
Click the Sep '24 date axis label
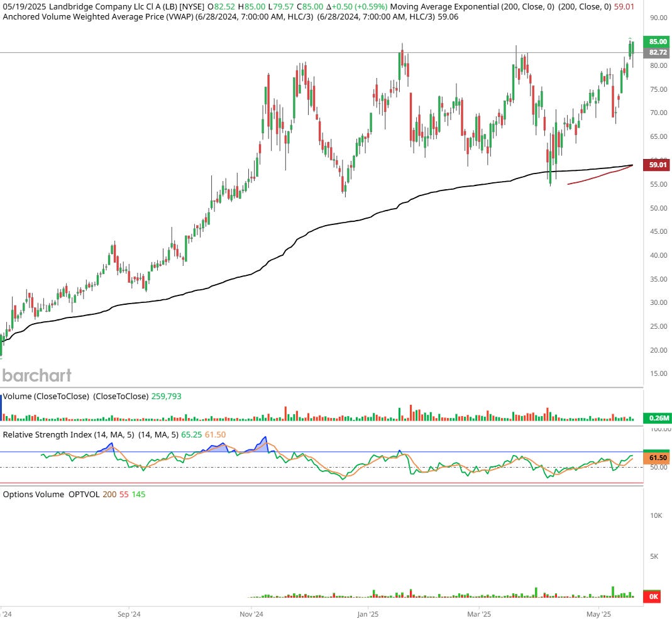point(129,614)
